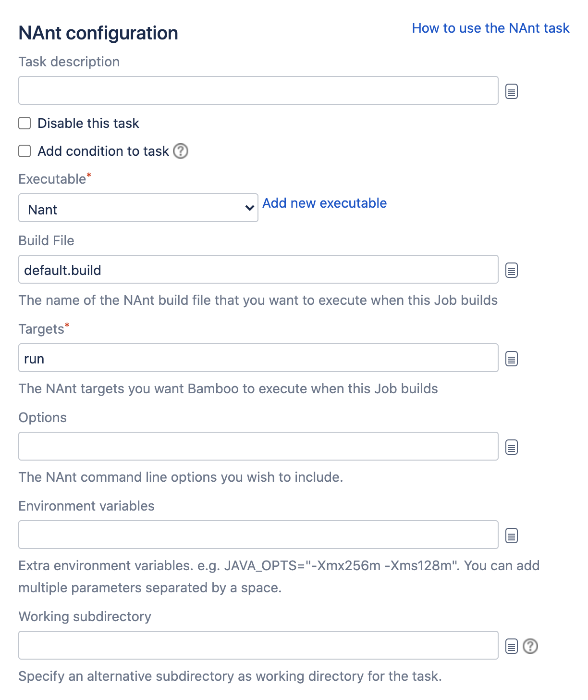Focus the Task description text field

[x=258, y=90]
